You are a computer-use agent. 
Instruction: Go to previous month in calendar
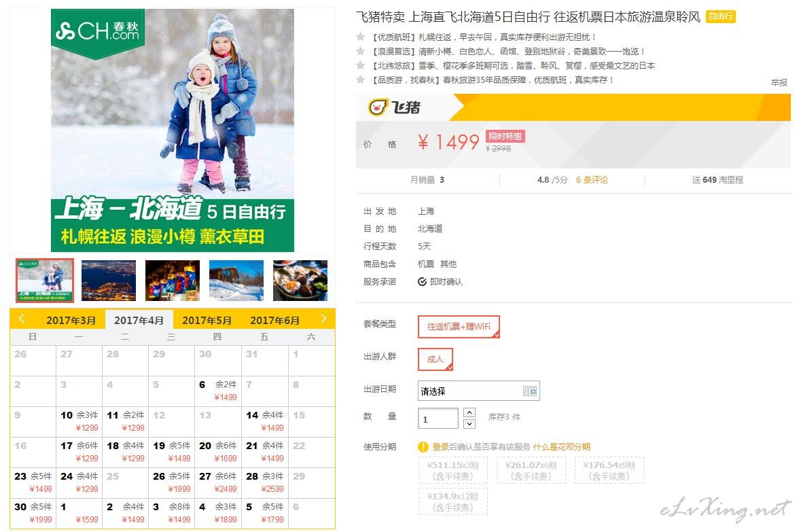point(22,319)
